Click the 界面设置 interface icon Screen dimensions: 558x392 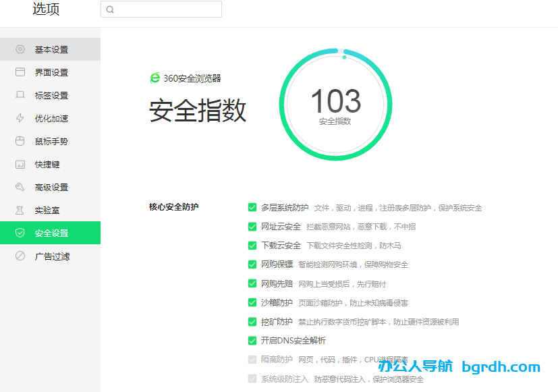[x=20, y=72]
